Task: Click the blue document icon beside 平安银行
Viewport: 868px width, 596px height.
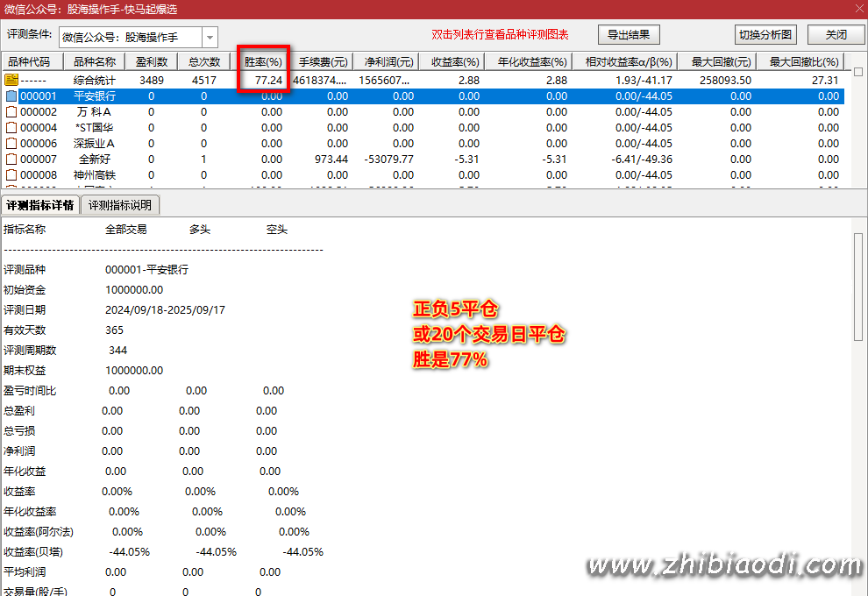Action: pyautogui.click(x=11, y=96)
